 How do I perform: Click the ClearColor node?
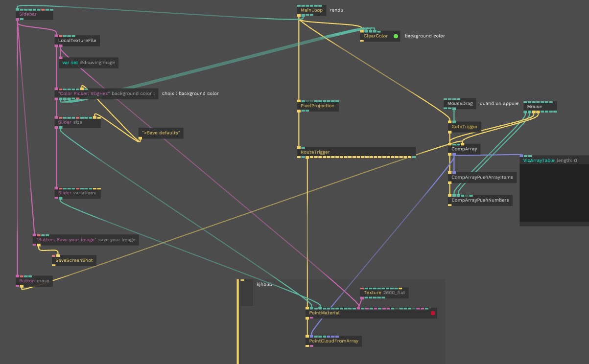tap(375, 36)
